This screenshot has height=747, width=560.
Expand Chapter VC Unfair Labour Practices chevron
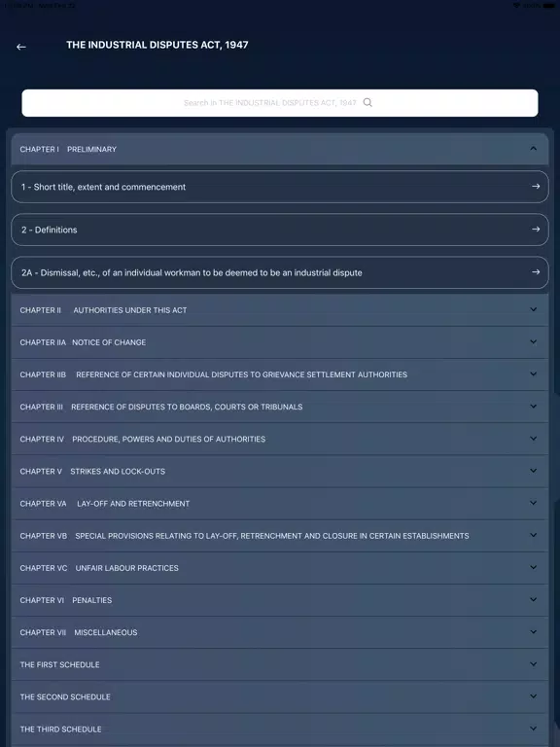[534, 567]
